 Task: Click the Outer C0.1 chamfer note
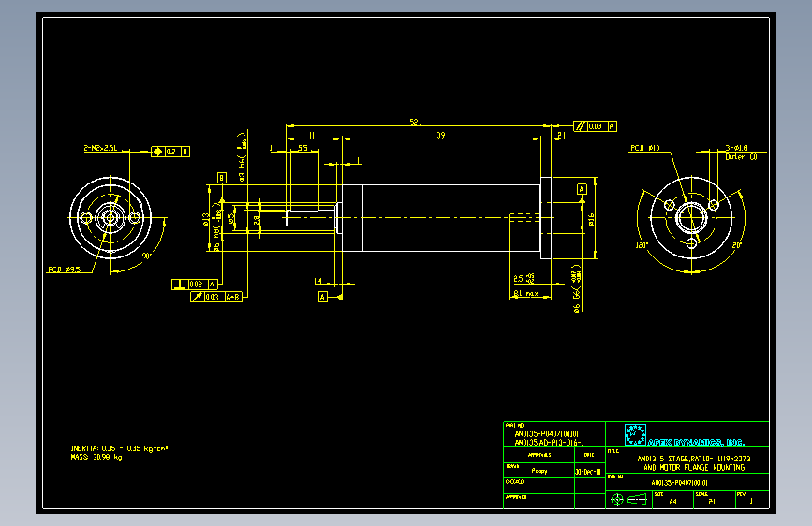(743, 157)
